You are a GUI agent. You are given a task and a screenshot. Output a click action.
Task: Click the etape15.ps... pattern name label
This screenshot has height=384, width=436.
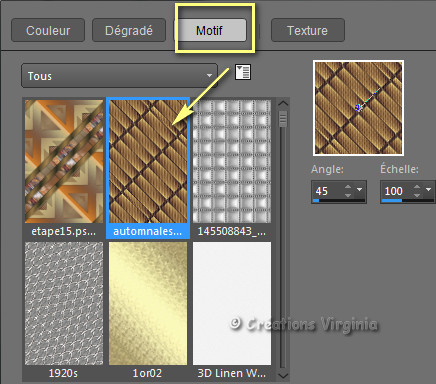click(63, 231)
